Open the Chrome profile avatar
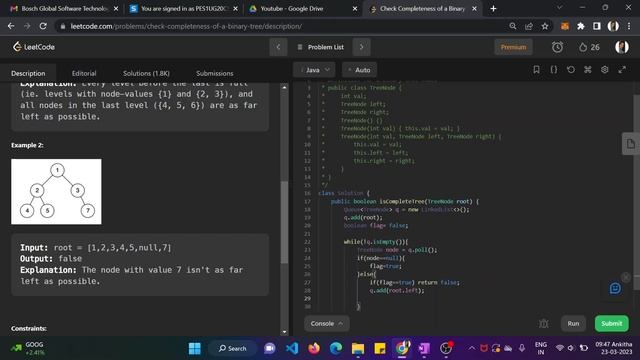The image size is (640, 360). [613, 26]
